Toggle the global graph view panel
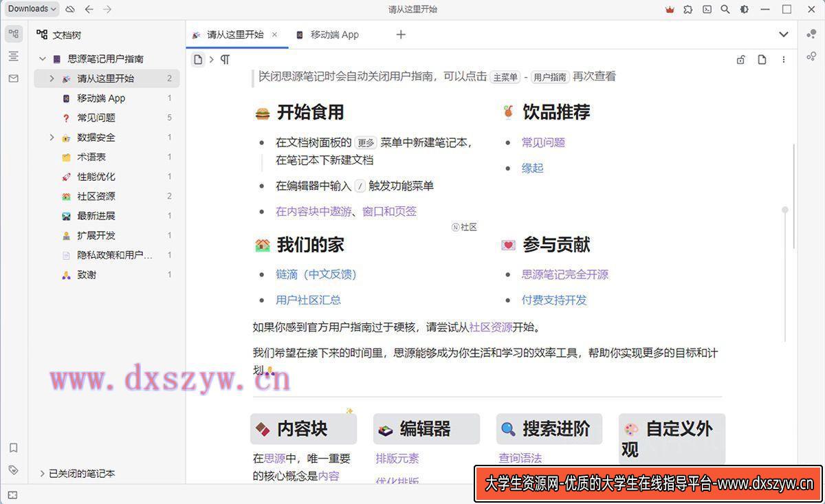This screenshot has height=504, width=825. [812, 56]
